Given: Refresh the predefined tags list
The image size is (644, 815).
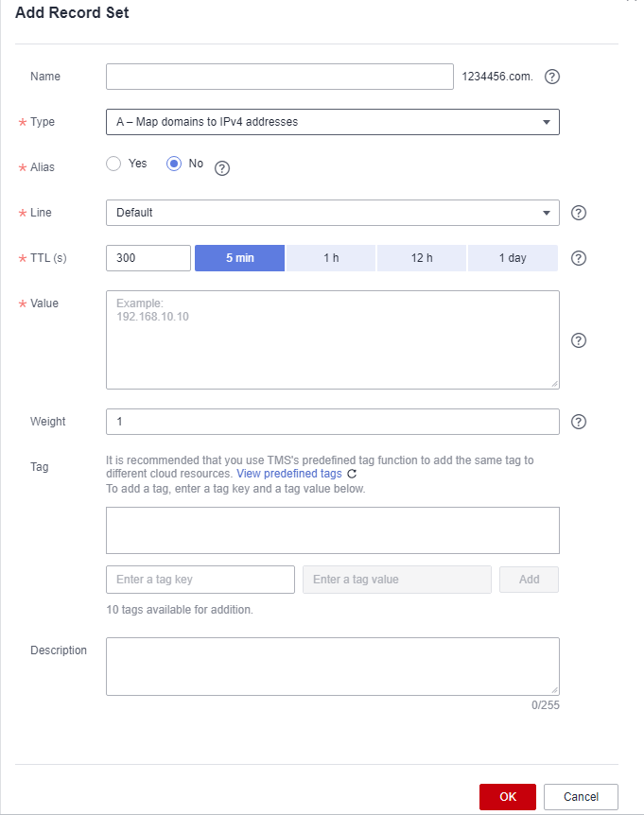Looking at the screenshot, I should (352, 474).
